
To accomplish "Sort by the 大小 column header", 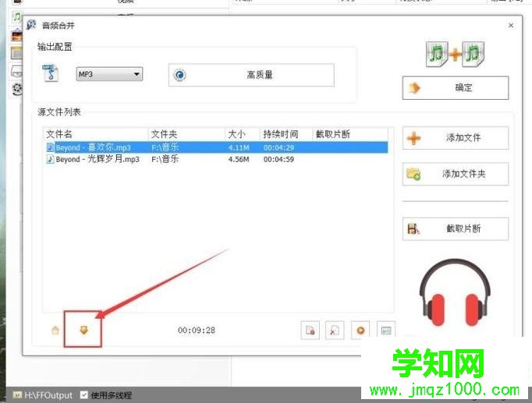I will 243,134.
